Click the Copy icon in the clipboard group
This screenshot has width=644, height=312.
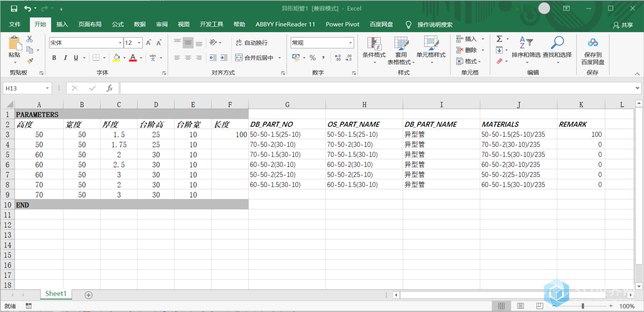coord(30,50)
